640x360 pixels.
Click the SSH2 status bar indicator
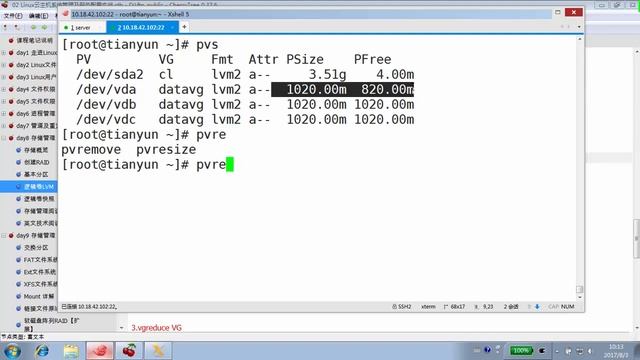[x=402, y=307]
